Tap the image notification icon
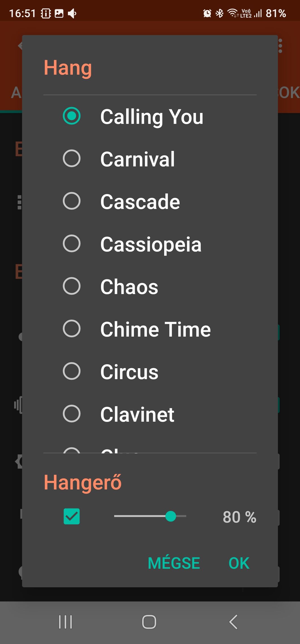 coord(59,13)
